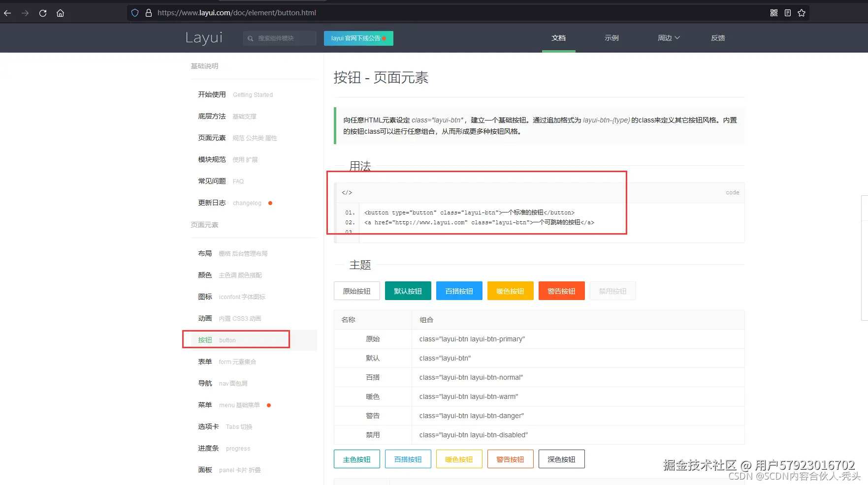The height and width of the screenshot is (485, 868).
Task: Click the layui 官网下线公告 banner button
Action: [358, 38]
